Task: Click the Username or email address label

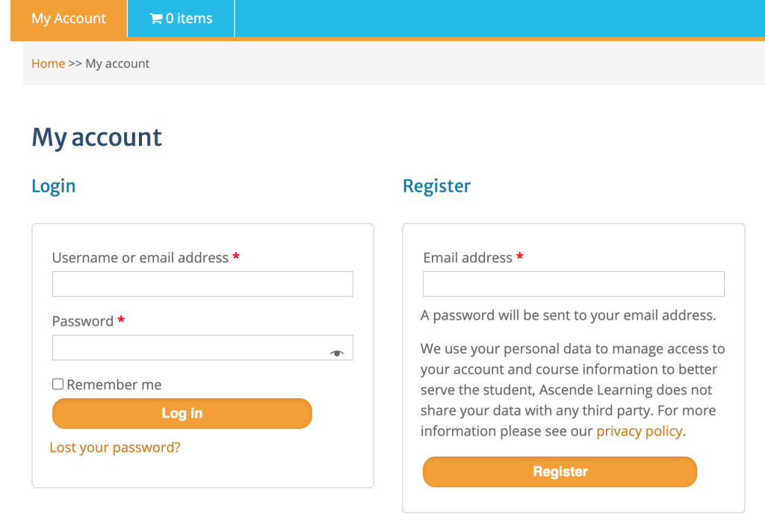Action: pos(140,258)
